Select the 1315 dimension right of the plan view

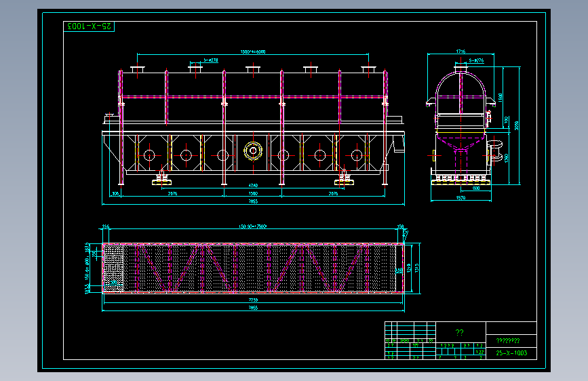pyautogui.click(x=416, y=268)
